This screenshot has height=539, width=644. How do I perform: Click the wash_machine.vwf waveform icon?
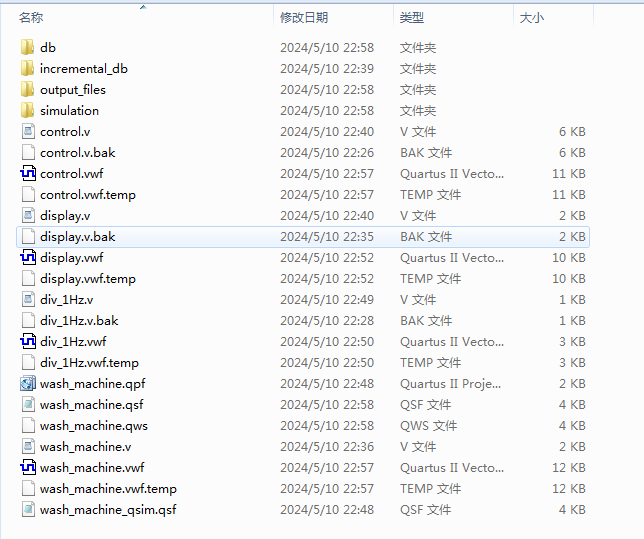point(28,467)
